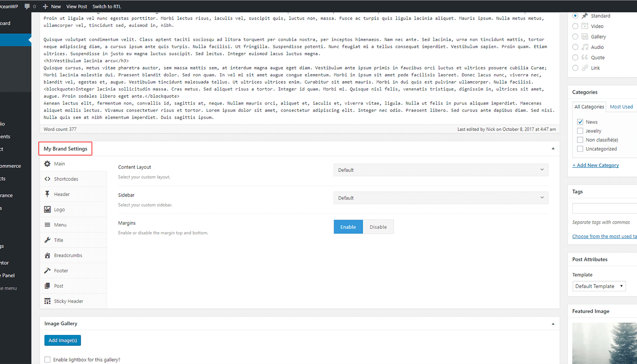Image resolution: width=637 pixels, height=364 pixels.
Task: Uncheck the News category checkbox
Action: pos(580,122)
